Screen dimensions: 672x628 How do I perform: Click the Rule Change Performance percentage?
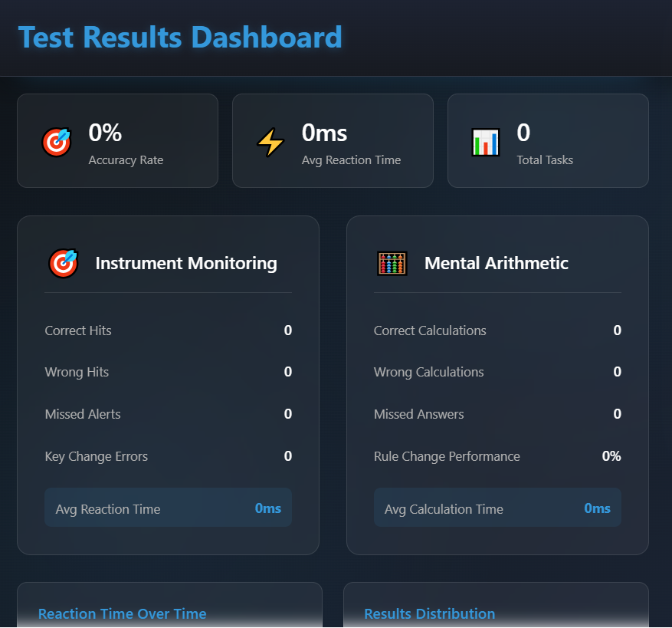click(x=611, y=456)
